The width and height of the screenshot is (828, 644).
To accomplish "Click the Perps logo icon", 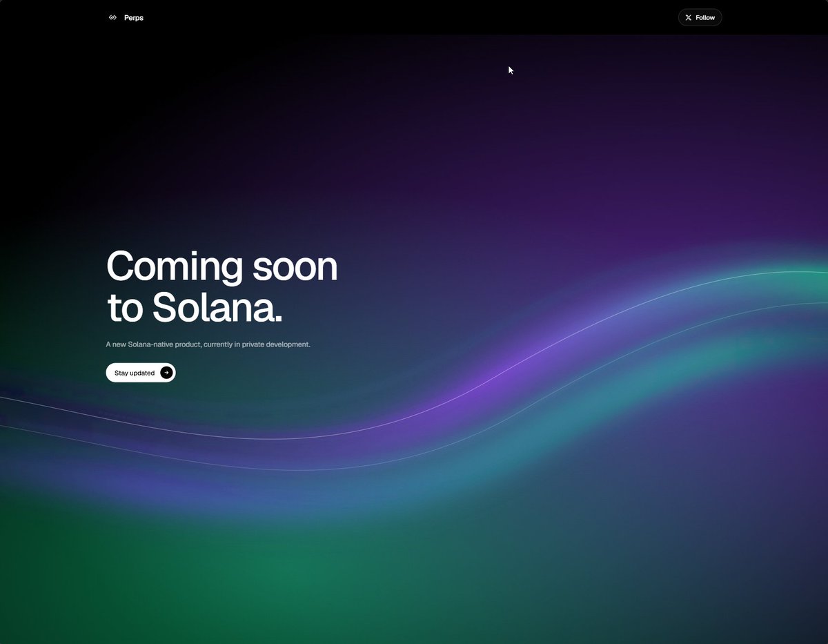I will [112, 17].
